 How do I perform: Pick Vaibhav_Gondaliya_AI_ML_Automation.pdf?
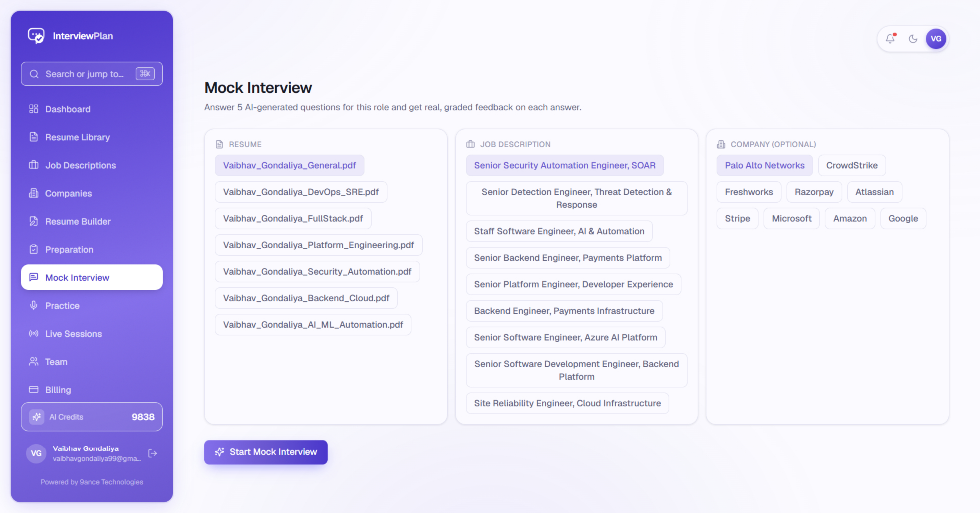pos(313,325)
